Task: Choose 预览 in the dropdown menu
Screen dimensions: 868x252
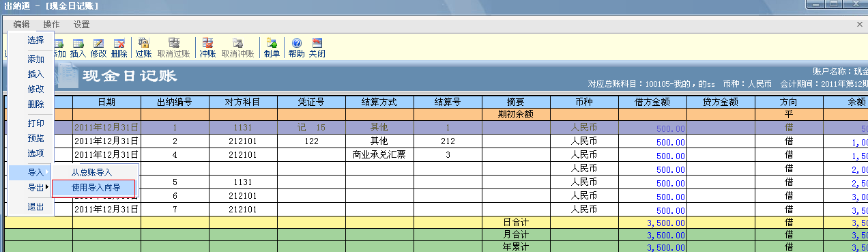Action: coord(31,138)
